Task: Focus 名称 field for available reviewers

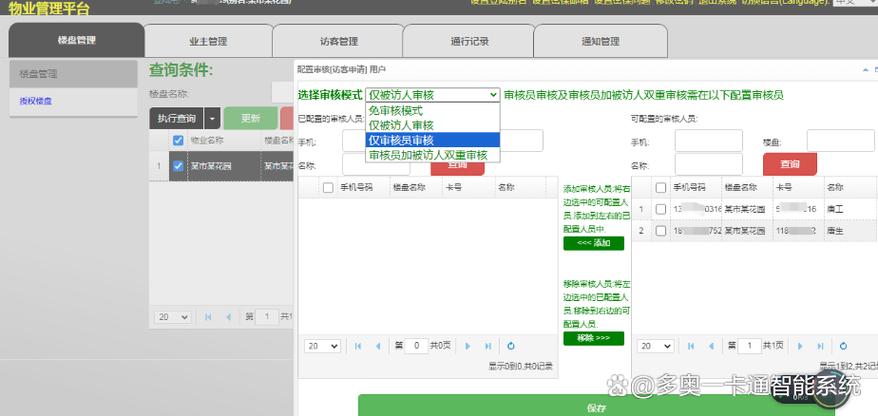Action: (708, 164)
